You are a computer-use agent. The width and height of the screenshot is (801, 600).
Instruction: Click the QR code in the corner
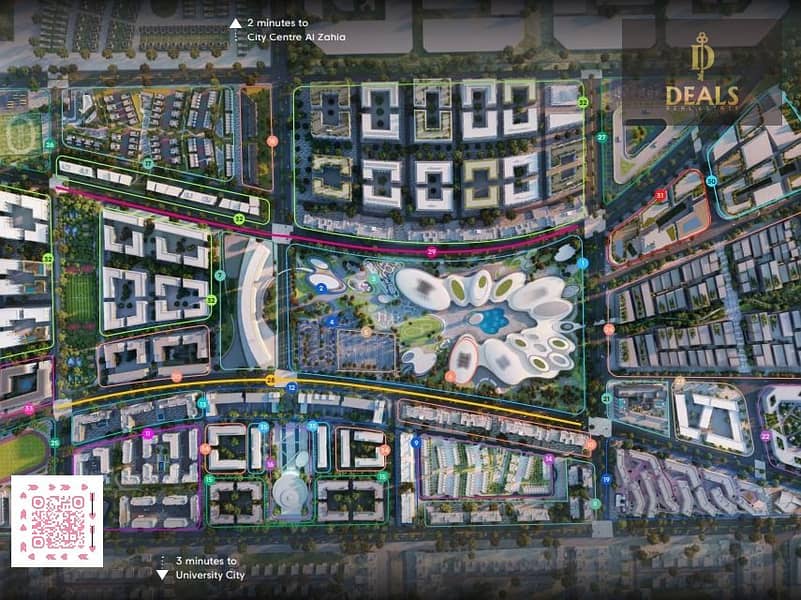coord(57,522)
